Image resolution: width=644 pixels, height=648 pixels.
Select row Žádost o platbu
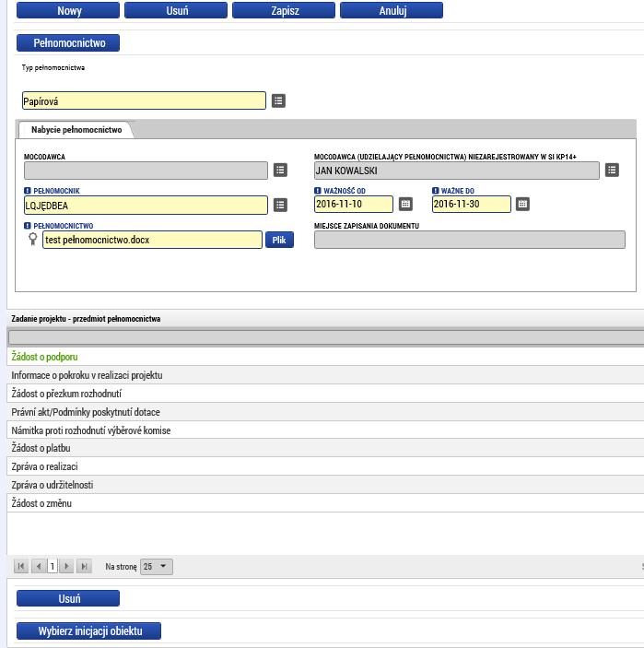click(325, 448)
